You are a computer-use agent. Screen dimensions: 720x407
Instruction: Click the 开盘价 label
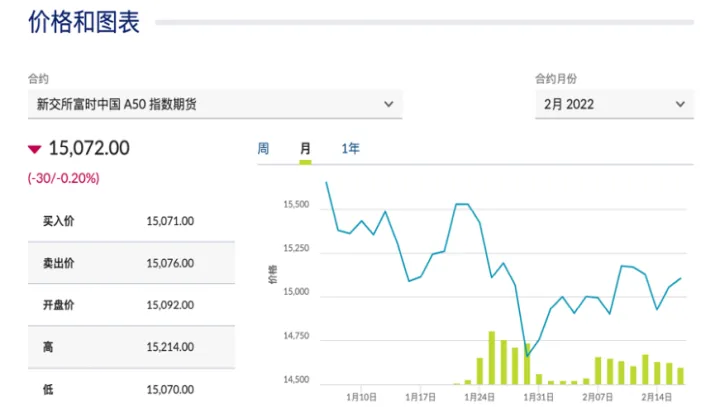pyautogui.click(x=58, y=305)
